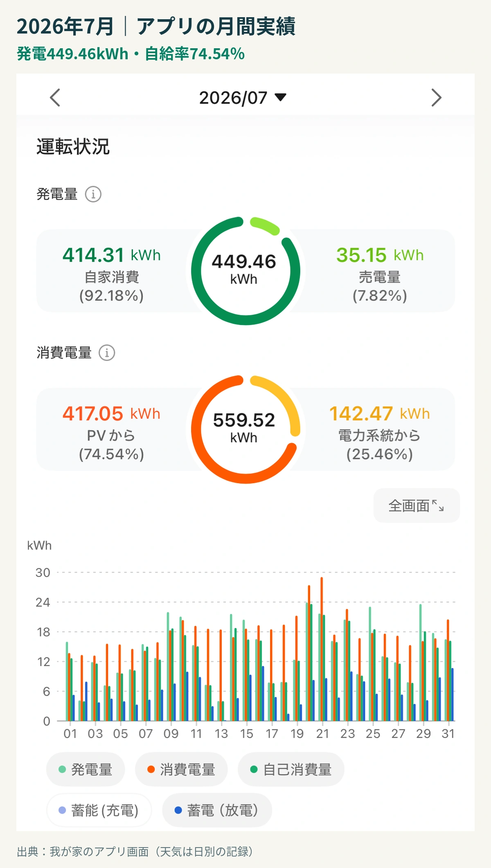Select the x-axis label 01
Viewport: 491px width, 868px height.
[70, 733]
